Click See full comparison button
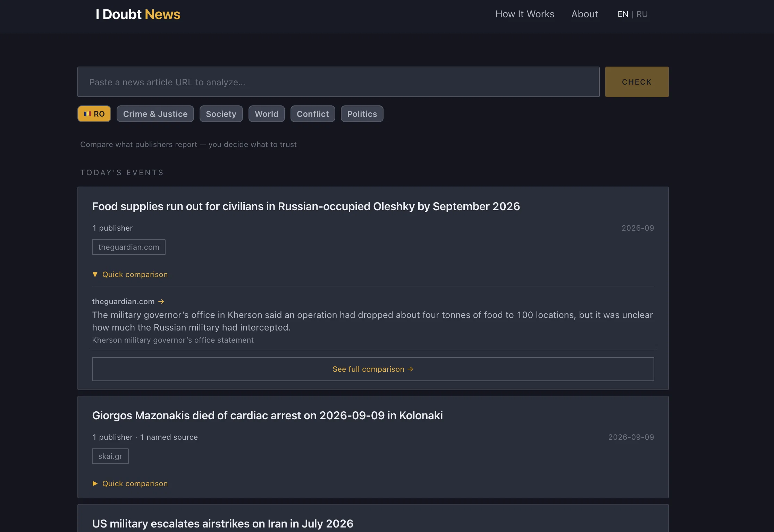774x532 pixels. point(373,369)
